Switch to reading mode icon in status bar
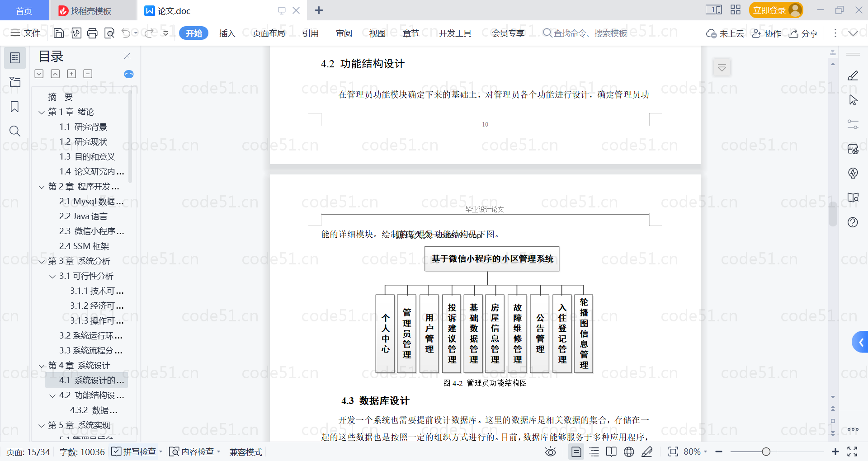The image size is (868, 461). (611, 452)
